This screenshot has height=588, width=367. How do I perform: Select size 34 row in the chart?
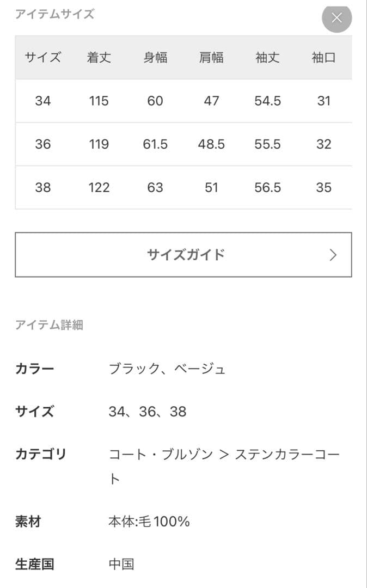pyautogui.click(x=183, y=101)
